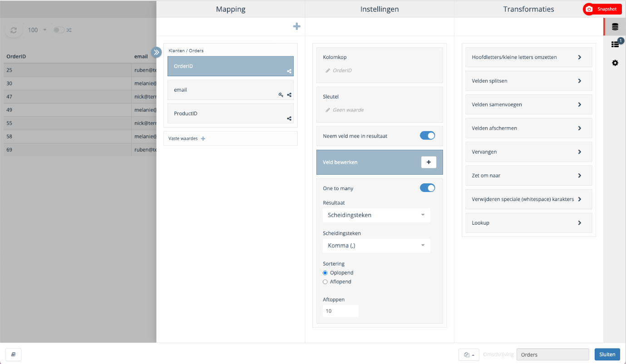Click the Instellingen column heading
Viewport: 626px width, 364px height.
380,9
